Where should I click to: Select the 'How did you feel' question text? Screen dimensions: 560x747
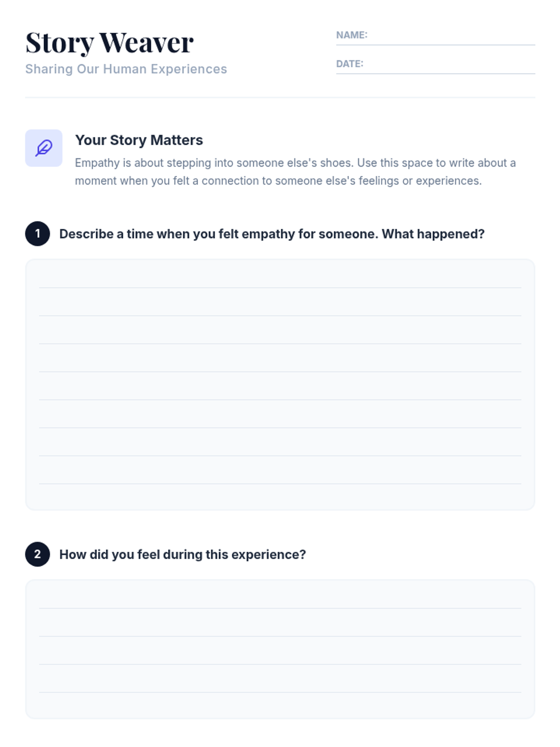point(182,555)
